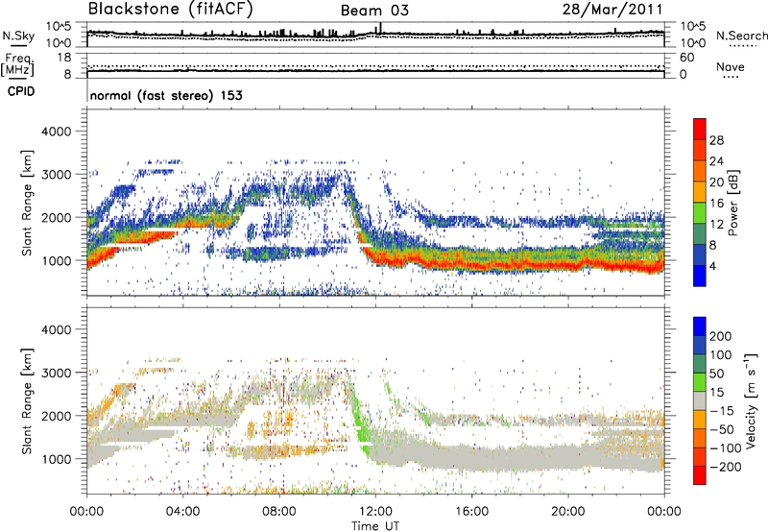The height and width of the screenshot is (532, 768).
Task: Click the 'N.Search' legend label
Action: (741, 36)
